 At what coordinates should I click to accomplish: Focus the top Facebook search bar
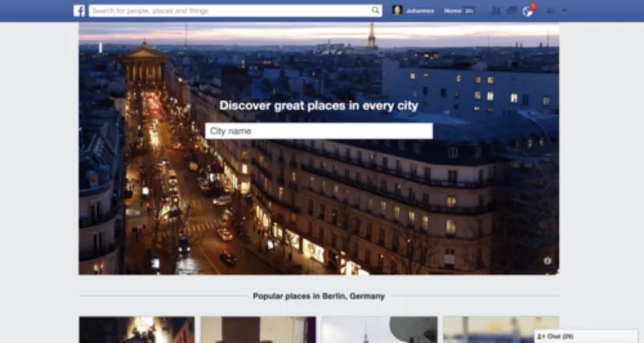pos(235,10)
